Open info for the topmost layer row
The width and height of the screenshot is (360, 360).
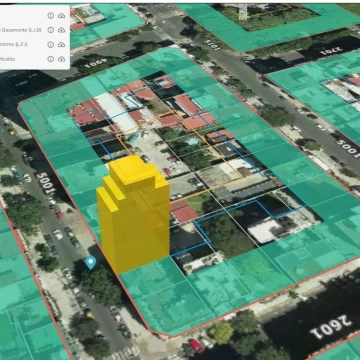(51, 15)
